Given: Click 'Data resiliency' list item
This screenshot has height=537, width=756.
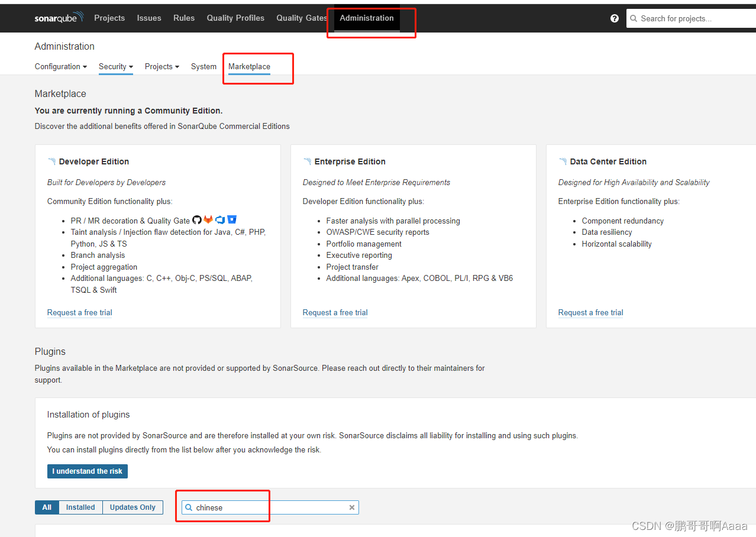Looking at the screenshot, I should click(607, 232).
